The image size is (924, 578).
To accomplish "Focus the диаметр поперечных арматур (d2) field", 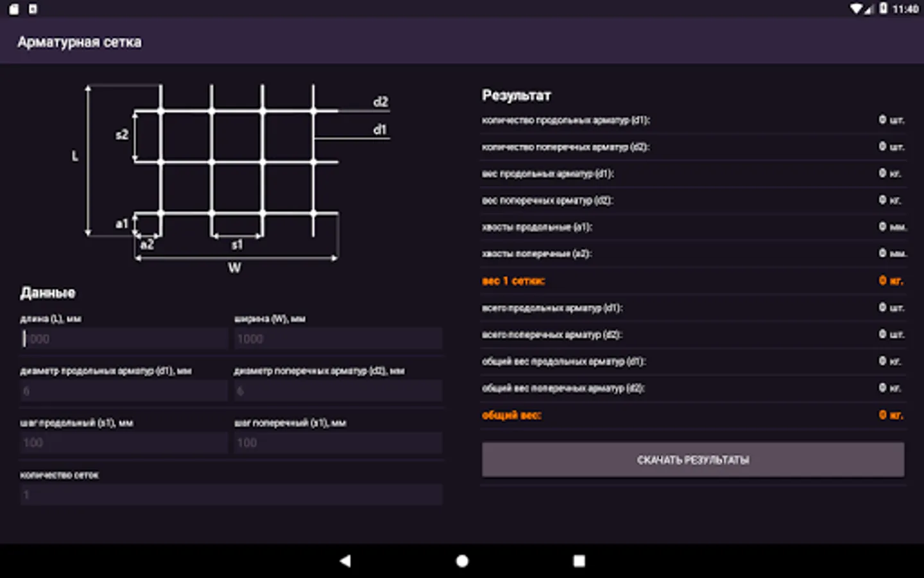I will pos(338,390).
